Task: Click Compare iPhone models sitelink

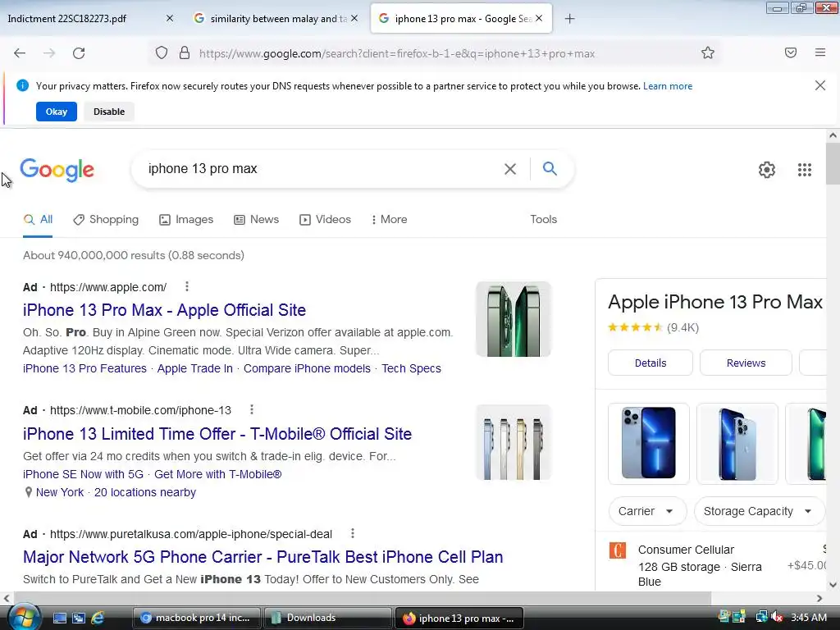Action: [x=307, y=368]
